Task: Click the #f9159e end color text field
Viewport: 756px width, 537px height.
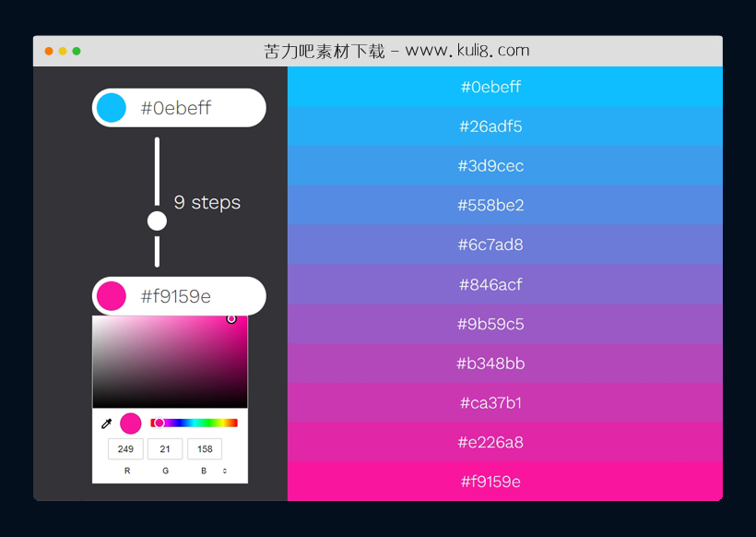Action: (x=194, y=296)
